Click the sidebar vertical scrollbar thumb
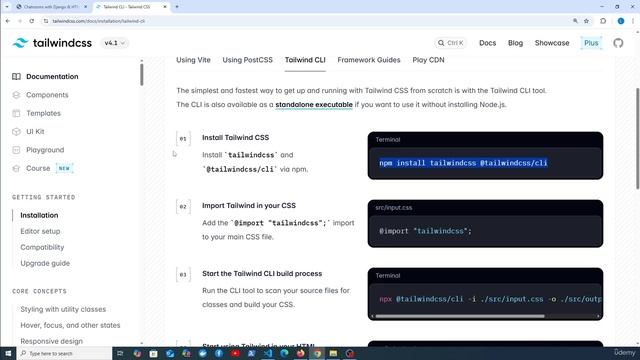Viewport: 640px width, 360px height. pyautogui.click(x=142, y=75)
